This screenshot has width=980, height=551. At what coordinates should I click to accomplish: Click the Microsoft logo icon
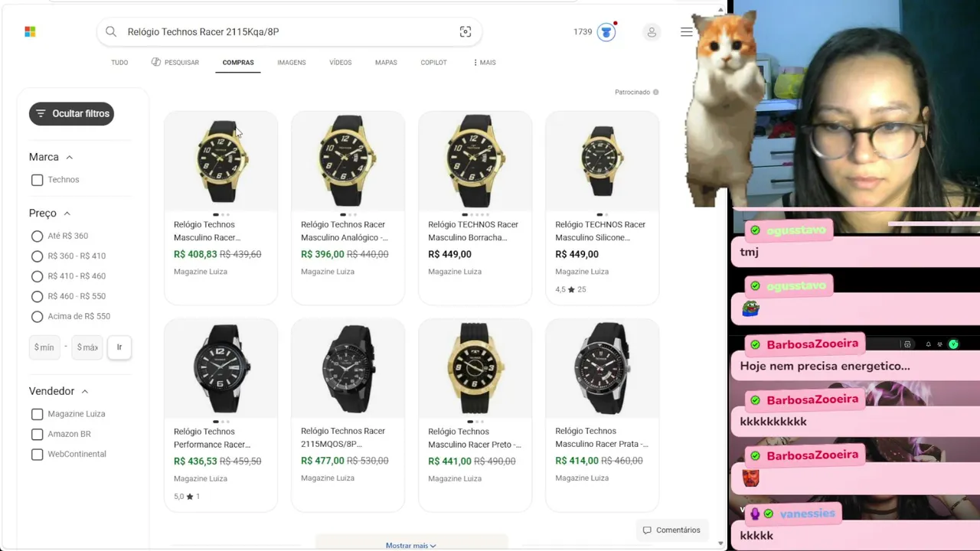tap(30, 31)
